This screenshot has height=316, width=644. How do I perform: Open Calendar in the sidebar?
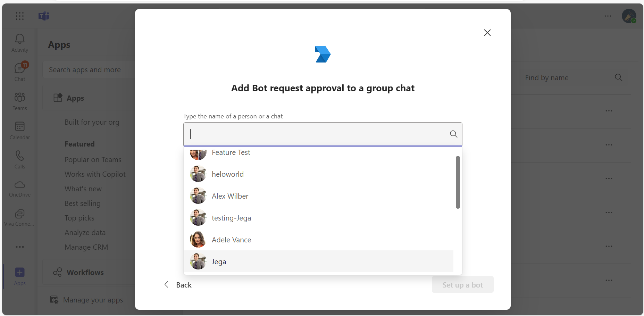pyautogui.click(x=20, y=130)
